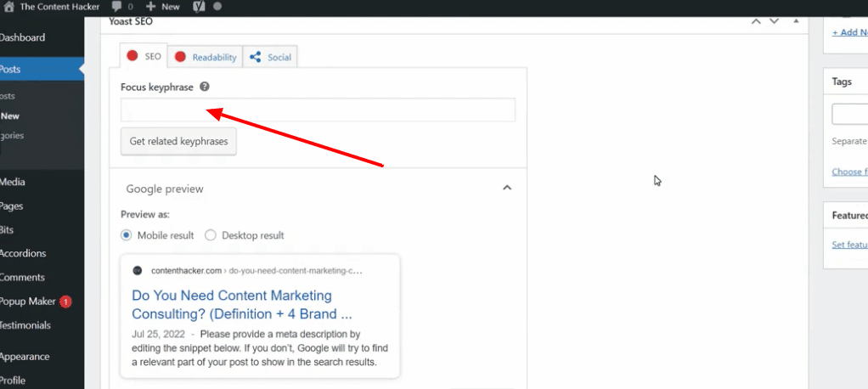The image size is (868, 389).
Task: Click the Google preview heading
Action: point(165,189)
